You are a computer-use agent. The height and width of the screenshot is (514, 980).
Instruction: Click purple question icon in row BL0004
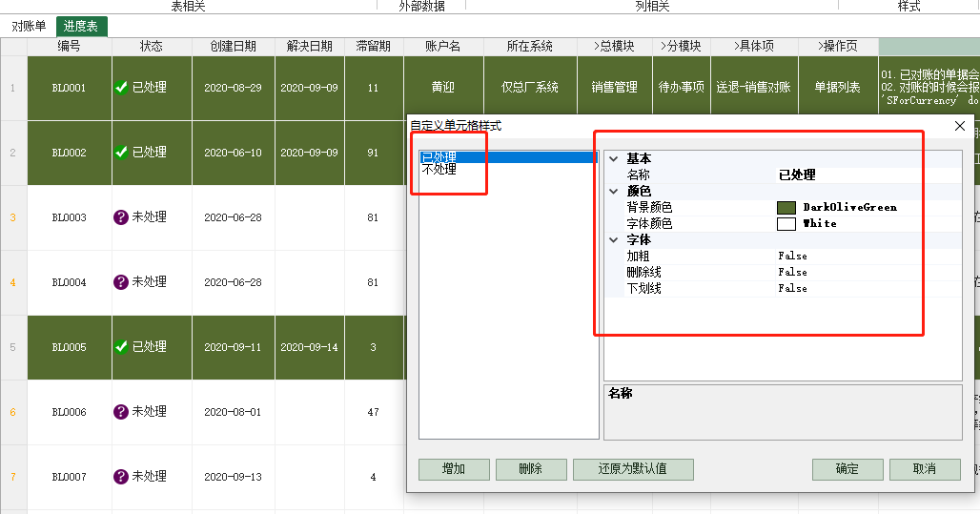(121, 282)
